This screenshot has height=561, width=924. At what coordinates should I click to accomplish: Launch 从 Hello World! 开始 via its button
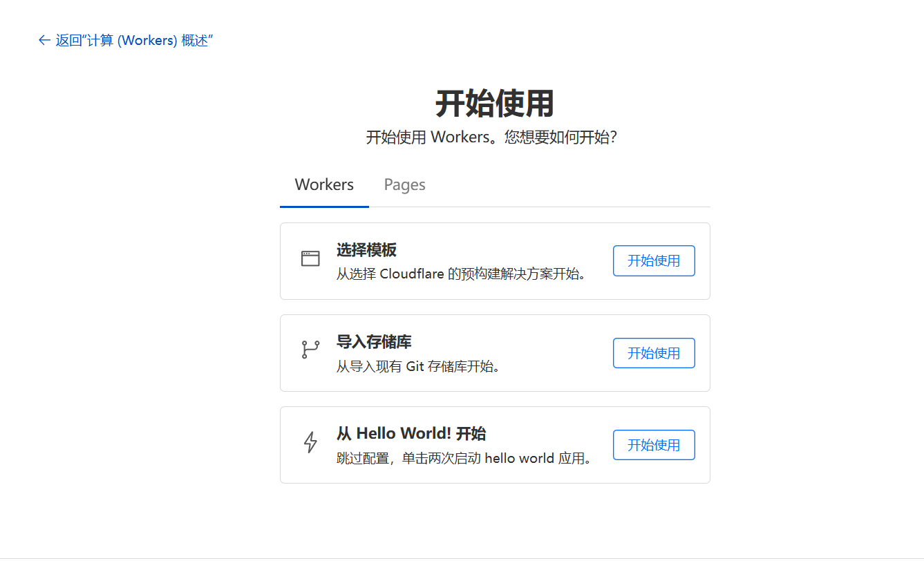654,445
